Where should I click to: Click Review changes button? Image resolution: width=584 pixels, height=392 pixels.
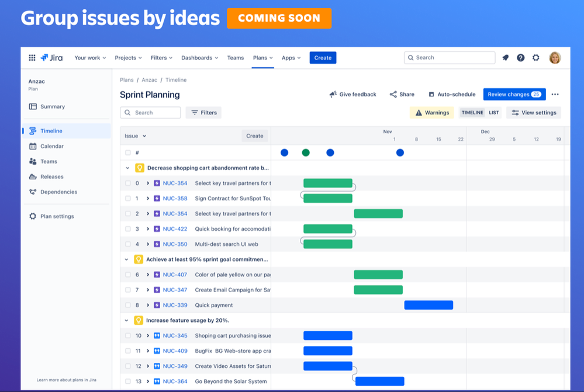click(x=514, y=95)
